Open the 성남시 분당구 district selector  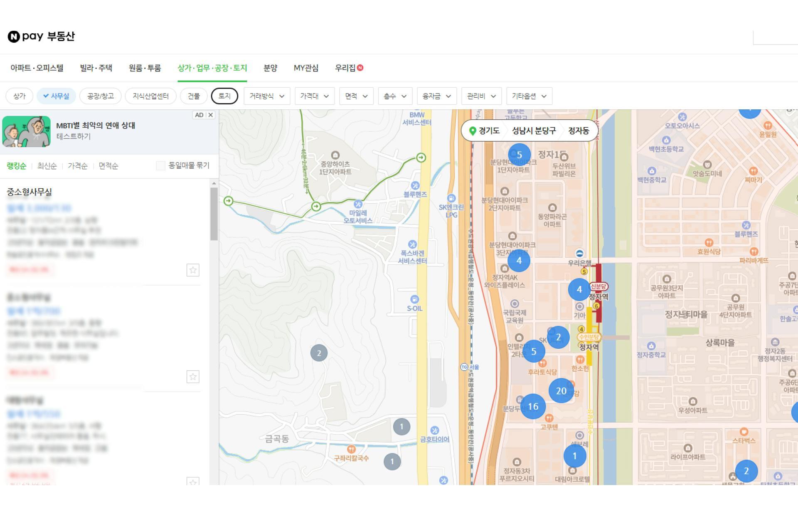coord(534,131)
